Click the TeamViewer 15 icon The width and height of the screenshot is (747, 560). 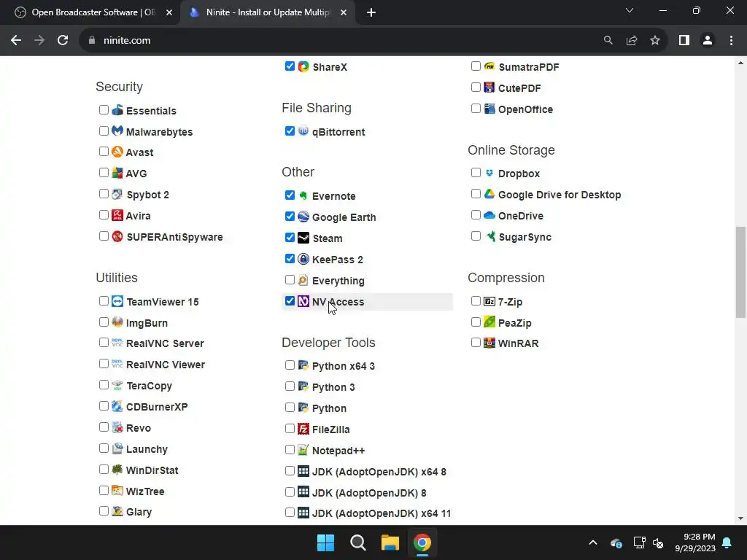point(117,301)
